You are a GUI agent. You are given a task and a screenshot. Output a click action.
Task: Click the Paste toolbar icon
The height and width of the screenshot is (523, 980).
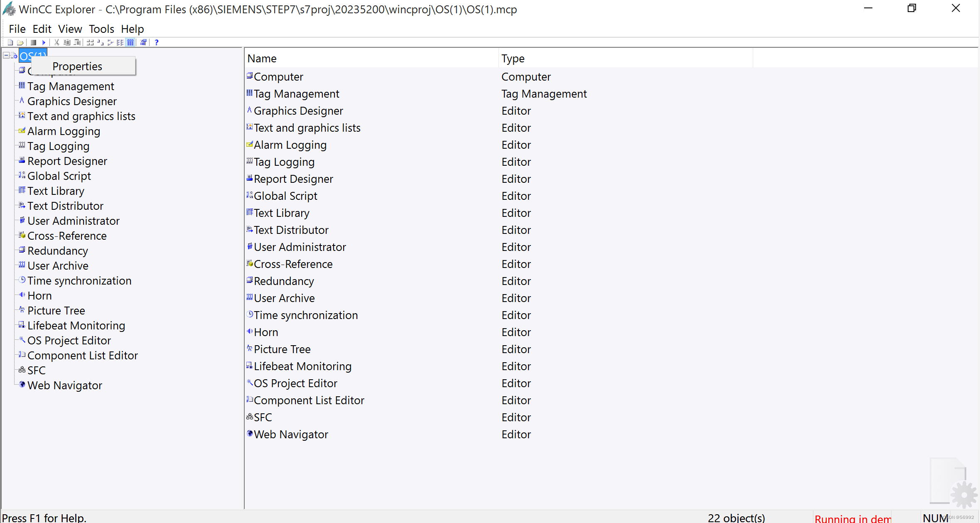click(77, 42)
